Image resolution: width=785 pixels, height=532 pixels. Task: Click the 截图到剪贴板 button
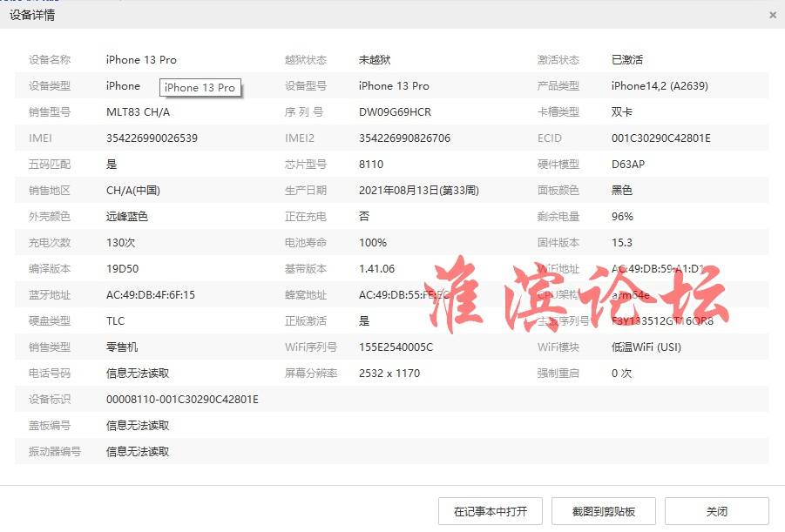[603, 511]
